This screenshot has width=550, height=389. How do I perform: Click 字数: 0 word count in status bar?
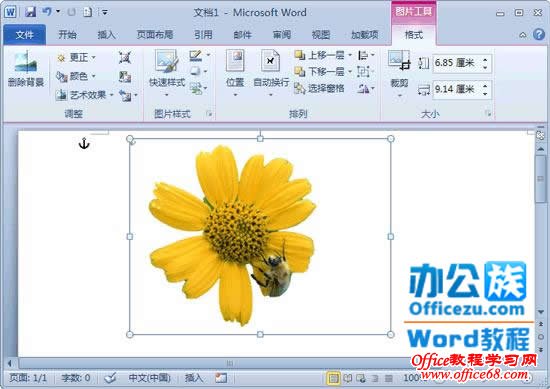(x=76, y=378)
